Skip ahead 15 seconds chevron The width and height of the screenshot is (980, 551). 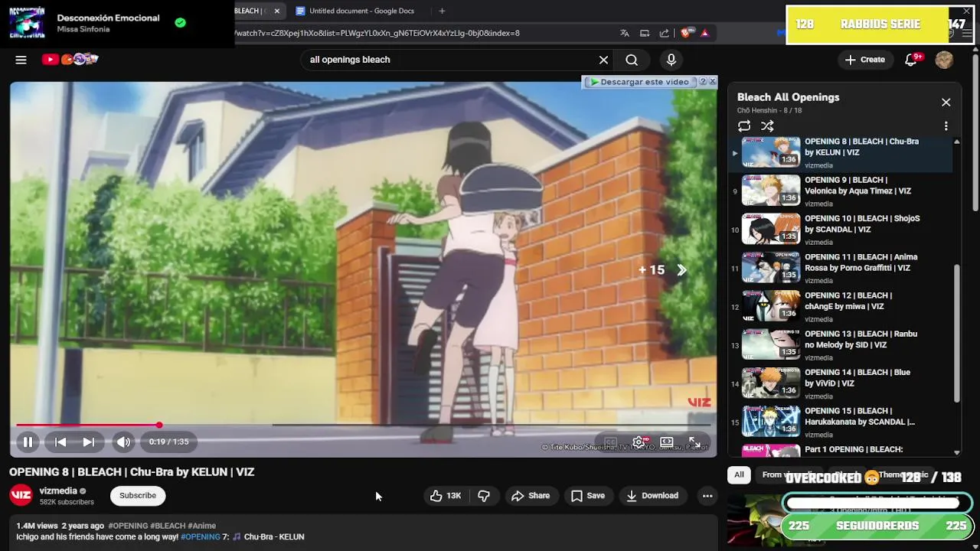pos(681,270)
